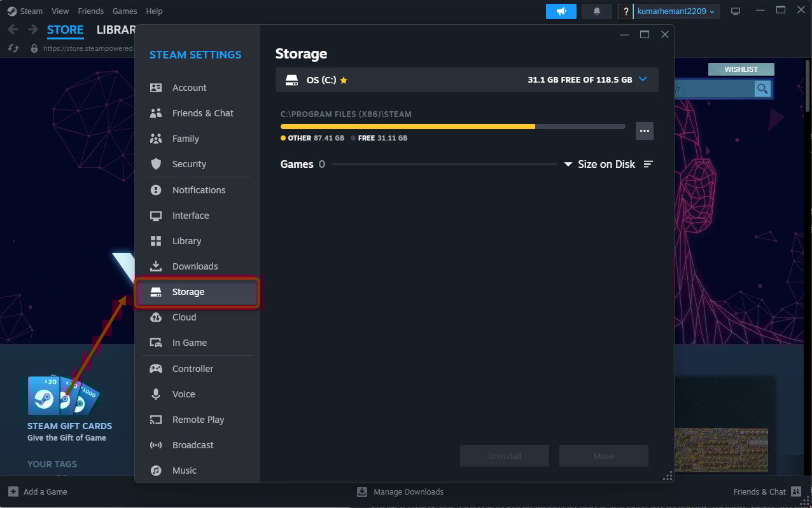Screen dimensions: 812x508
Task: Toggle the favorite star on OS (C:)
Action: 343,79
